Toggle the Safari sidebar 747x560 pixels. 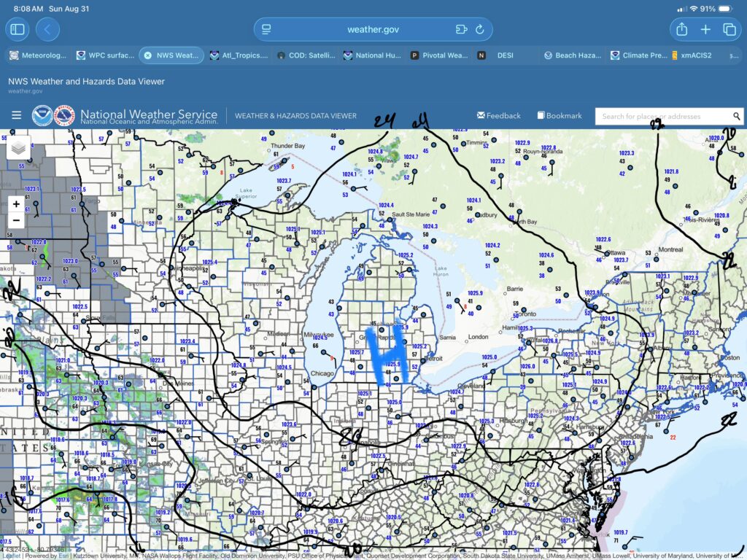[18, 29]
